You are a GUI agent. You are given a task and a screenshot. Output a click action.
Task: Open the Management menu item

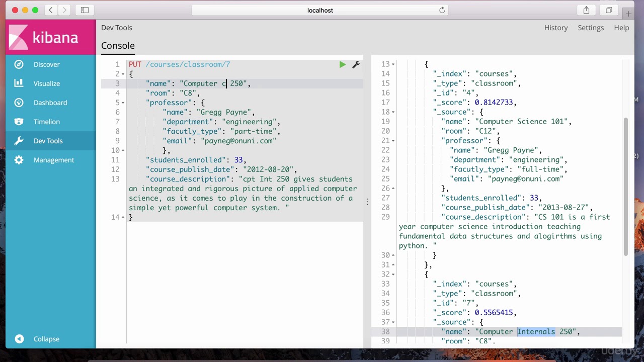[54, 160]
